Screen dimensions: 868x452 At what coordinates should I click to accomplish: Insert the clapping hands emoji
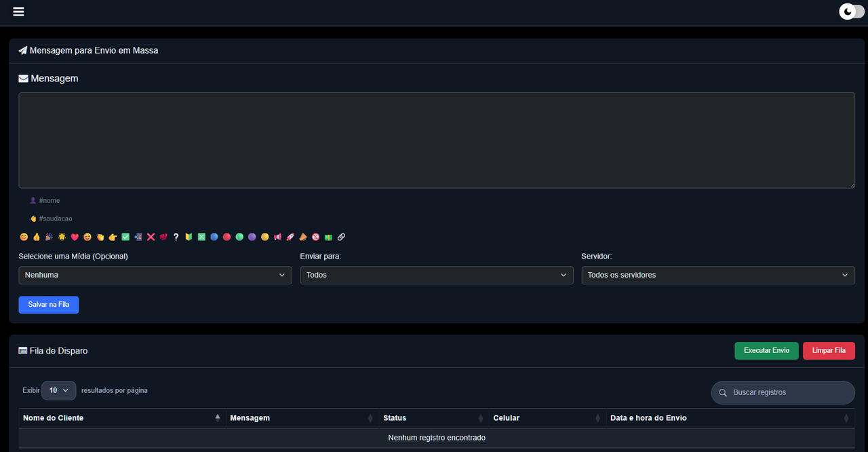[100, 237]
